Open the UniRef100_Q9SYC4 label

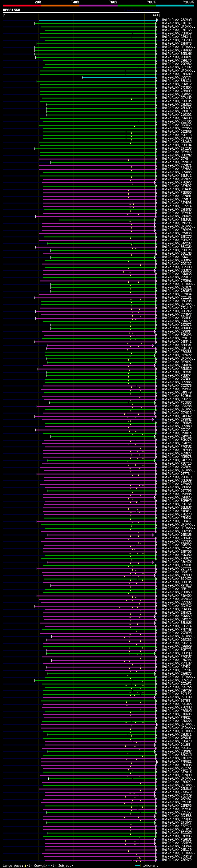177,78
